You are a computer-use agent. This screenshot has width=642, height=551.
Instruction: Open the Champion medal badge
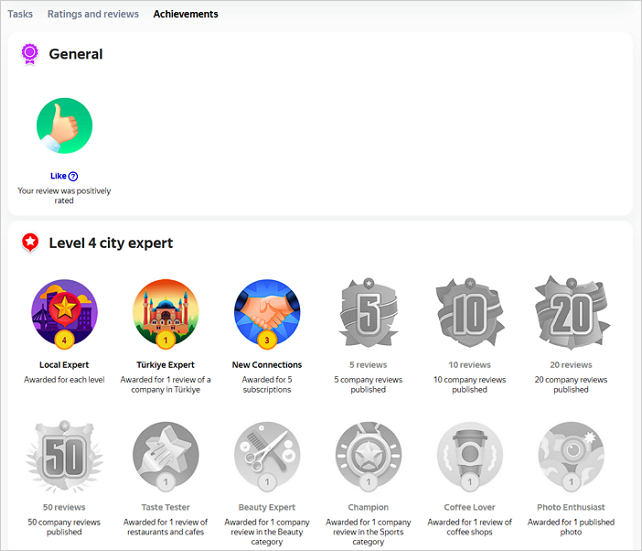pyautogui.click(x=368, y=455)
